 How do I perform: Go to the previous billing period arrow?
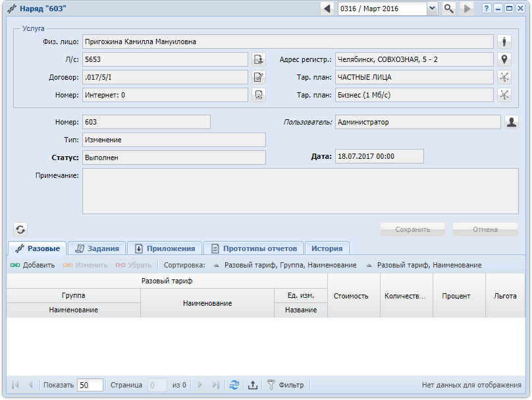click(x=327, y=9)
